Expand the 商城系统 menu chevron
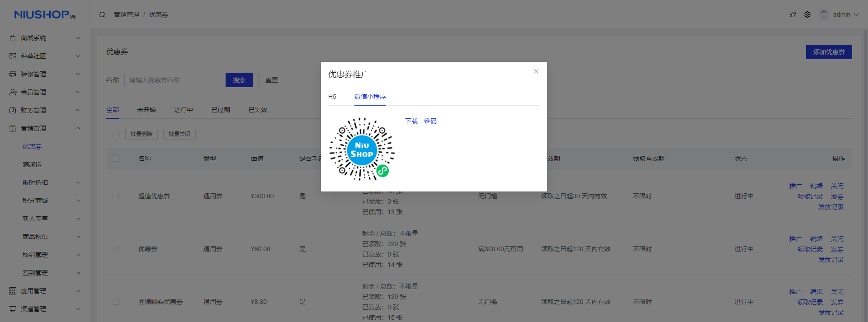Image resolution: width=868 pixels, height=322 pixels. pos(78,38)
